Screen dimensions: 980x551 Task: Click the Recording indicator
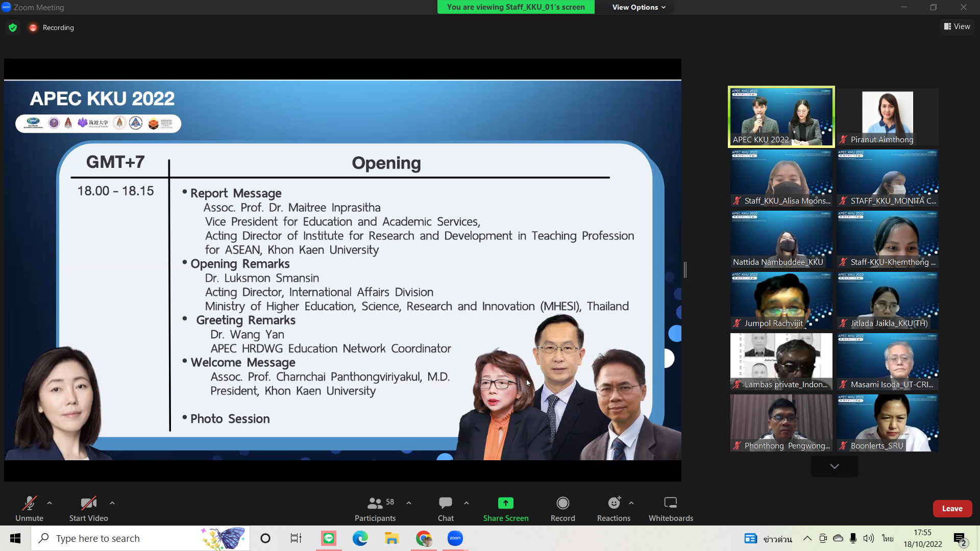pos(52,28)
